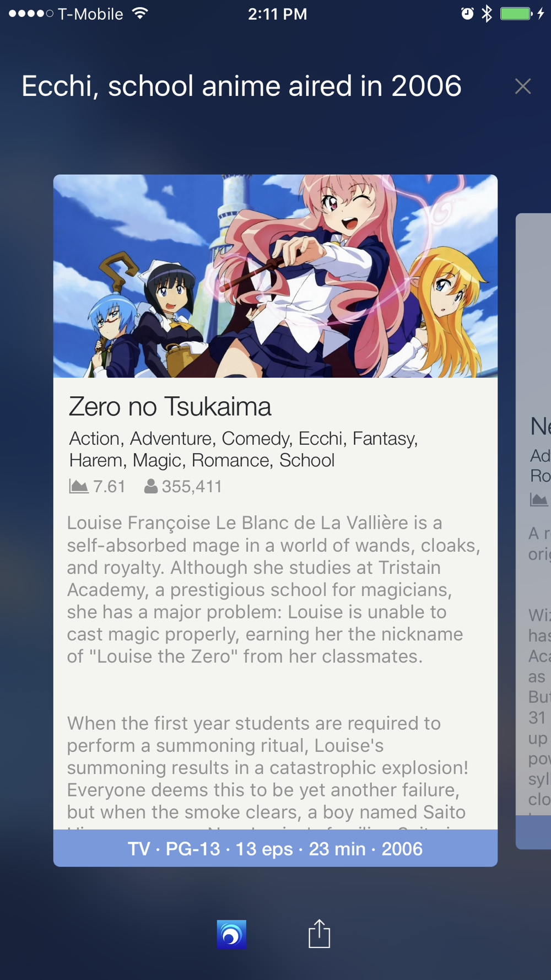This screenshot has height=980, width=551.
Task: Tap the 355,411 members count
Action: pos(192,486)
